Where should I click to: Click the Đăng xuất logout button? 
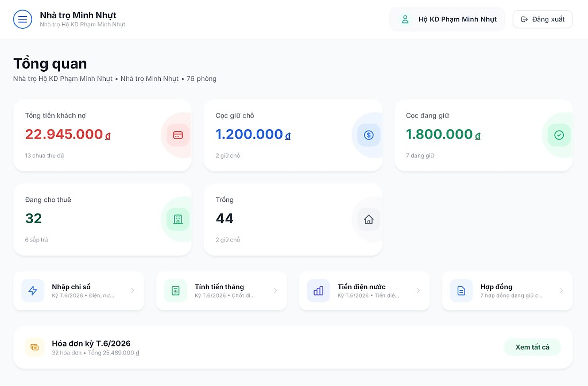[x=543, y=19]
